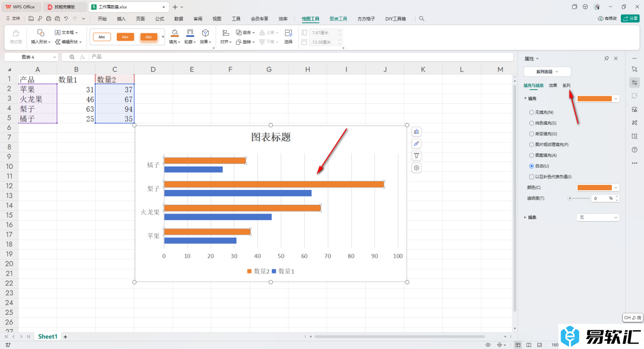Screen dimensions: 644x349
Task: Open the Line style dropdown showing None
Action: tap(598, 217)
